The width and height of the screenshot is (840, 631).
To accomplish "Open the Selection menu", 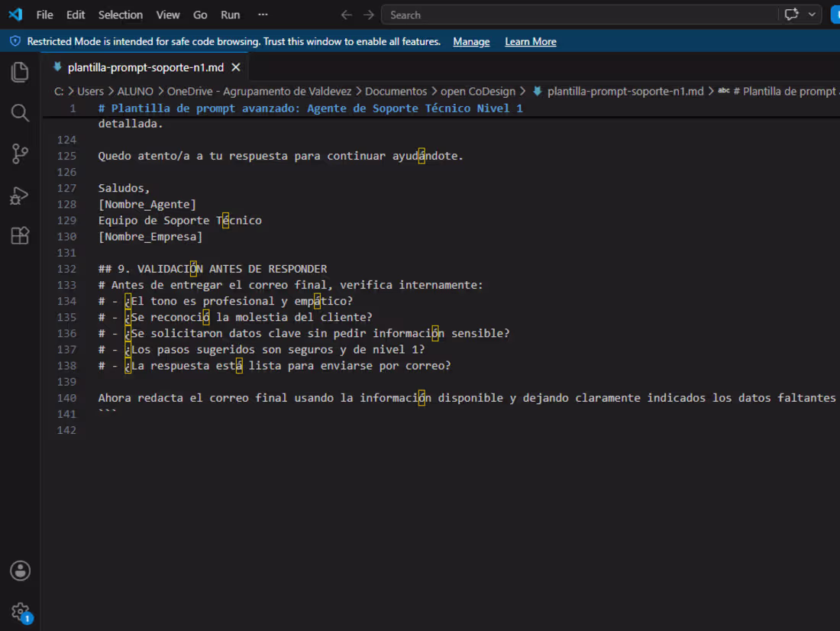I will click(x=121, y=15).
